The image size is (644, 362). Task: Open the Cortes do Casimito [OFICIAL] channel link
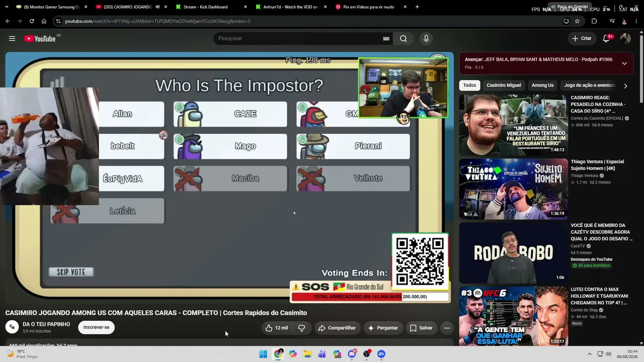click(597, 118)
